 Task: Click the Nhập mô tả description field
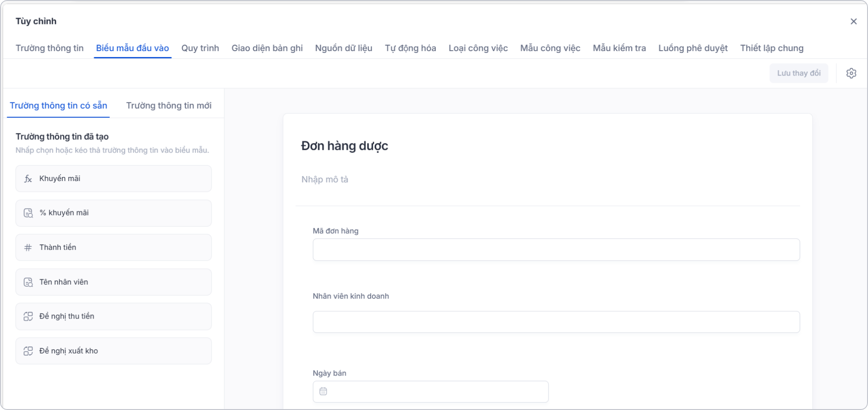pyautogui.click(x=325, y=180)
